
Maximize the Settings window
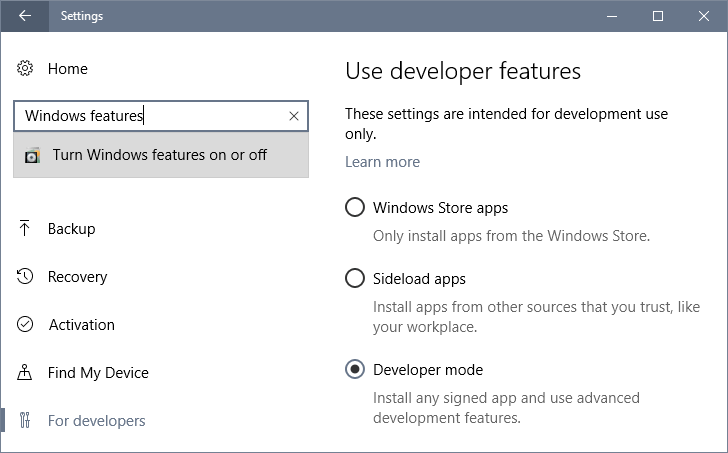point(657,16)
